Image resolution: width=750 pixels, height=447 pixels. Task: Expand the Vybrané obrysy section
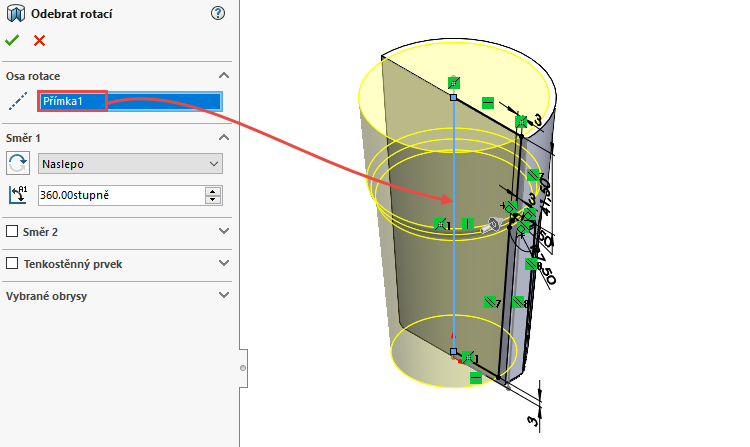pos(224,295)
